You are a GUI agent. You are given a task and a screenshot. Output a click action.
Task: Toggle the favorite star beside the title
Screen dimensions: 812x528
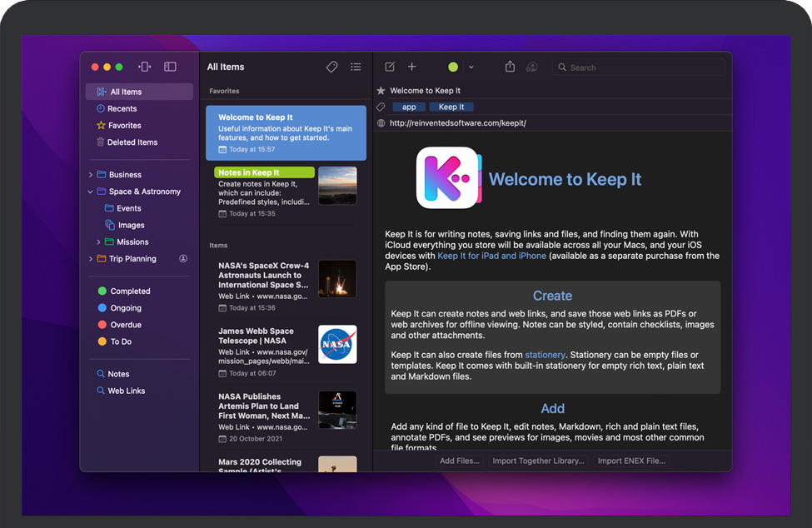381,91
